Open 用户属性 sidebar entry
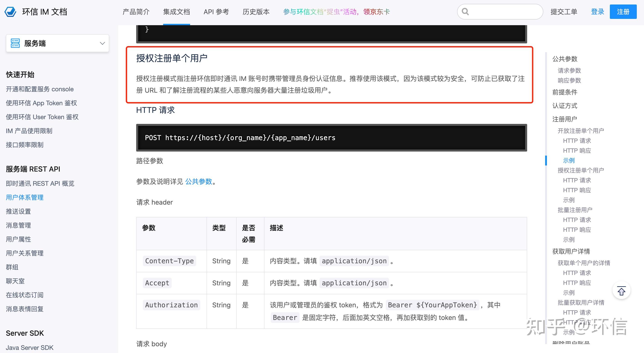This screenshot has width=644, height=353. click(18, 239)
